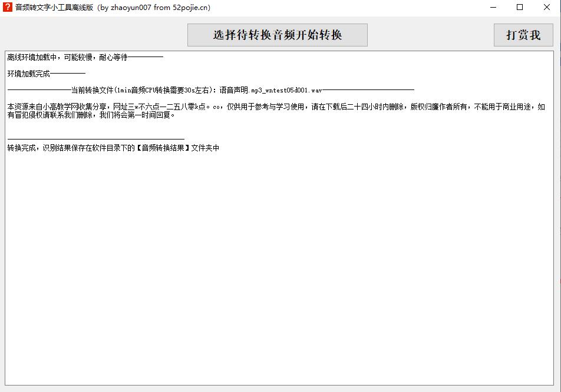Minimize the audio-to-text tool window
561x392 pixels.
tap(493, 8)
